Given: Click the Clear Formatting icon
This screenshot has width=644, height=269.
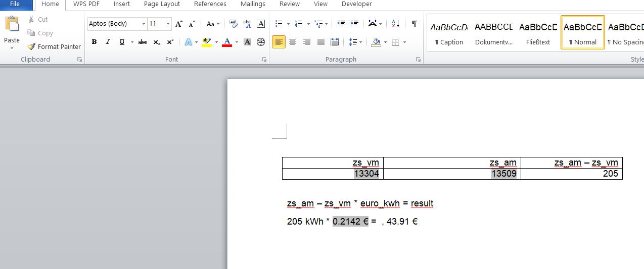Looking at the screenshot, I should (x=233, y=24).
